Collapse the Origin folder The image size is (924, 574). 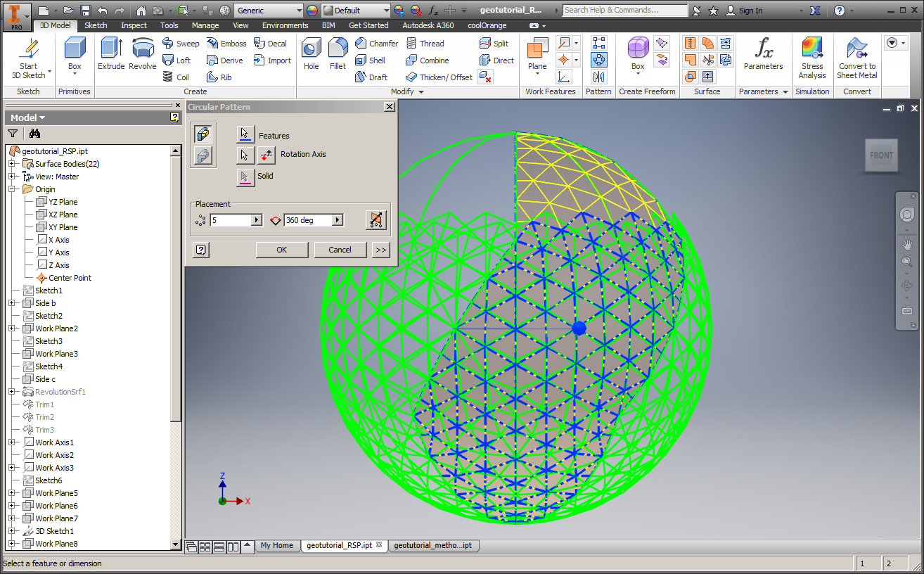coord(12,189)
